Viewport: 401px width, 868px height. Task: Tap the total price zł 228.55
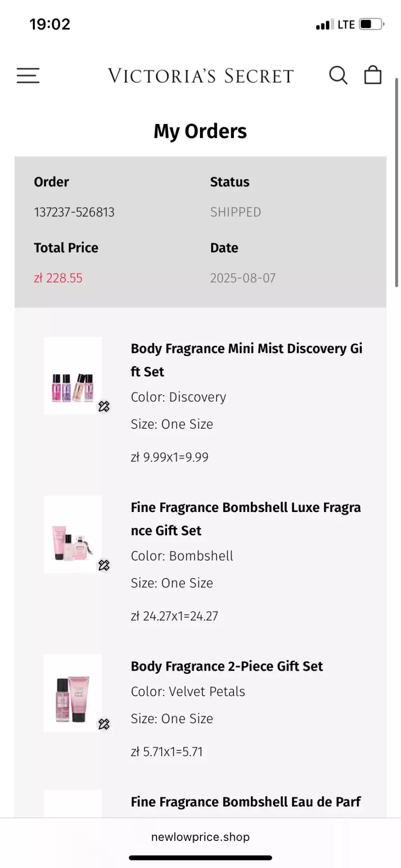click(58, 278)
